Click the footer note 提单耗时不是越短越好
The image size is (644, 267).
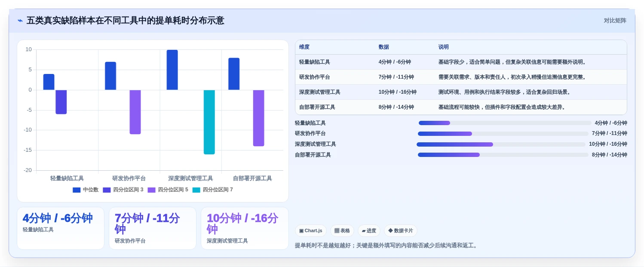click(x=386, y=246)
